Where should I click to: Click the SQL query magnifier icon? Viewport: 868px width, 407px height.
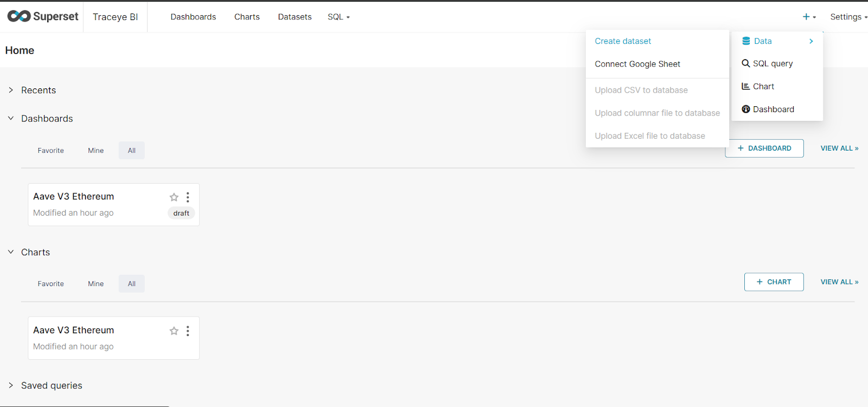pos(746,63)
